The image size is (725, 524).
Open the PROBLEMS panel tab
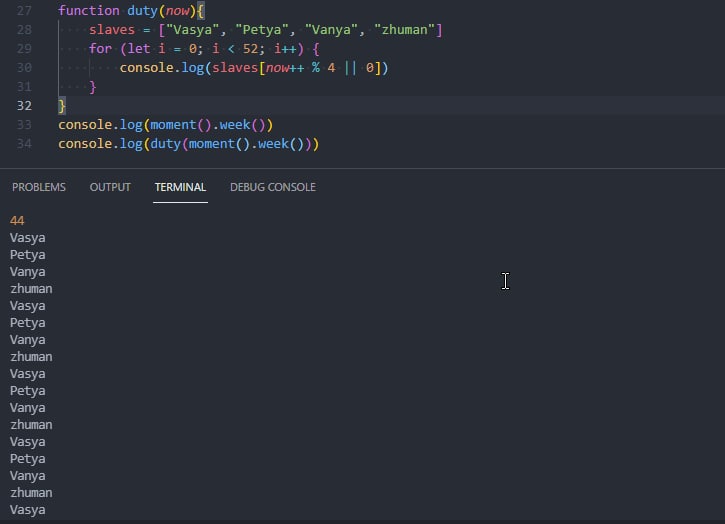click(x=39, y=187)
